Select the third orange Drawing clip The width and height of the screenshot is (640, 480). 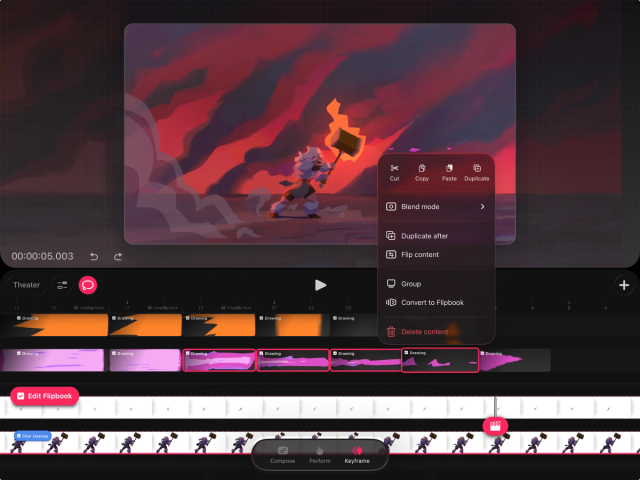[219, 325]
